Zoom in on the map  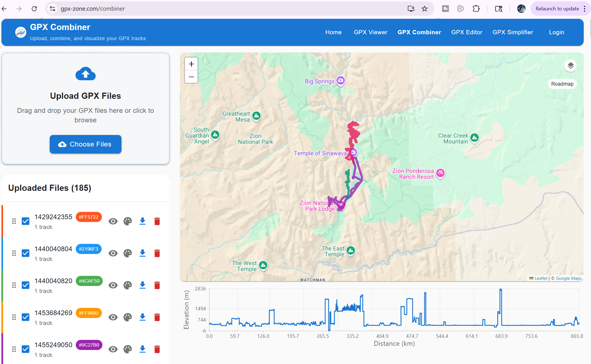click(191, 64)
